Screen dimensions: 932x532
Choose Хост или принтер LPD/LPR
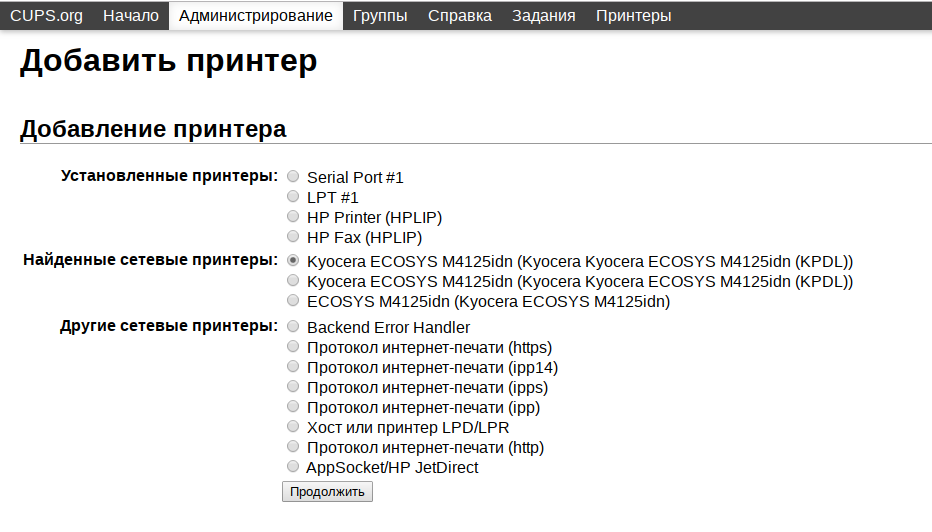coord(293,426)
